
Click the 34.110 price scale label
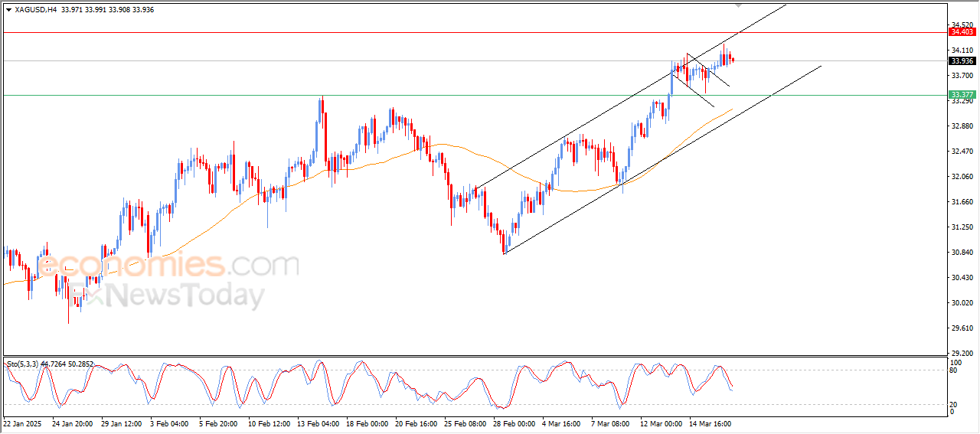962,51
